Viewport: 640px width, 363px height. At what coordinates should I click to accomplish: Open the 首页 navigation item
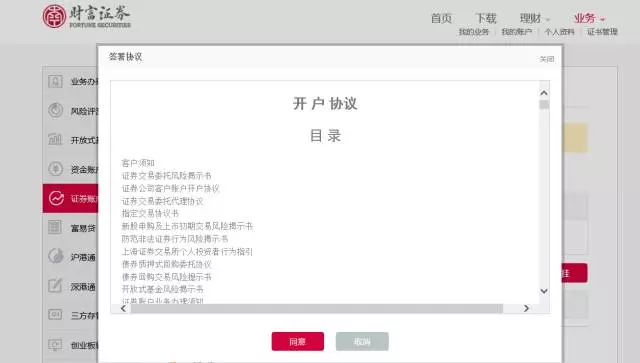tap(442, 18)
